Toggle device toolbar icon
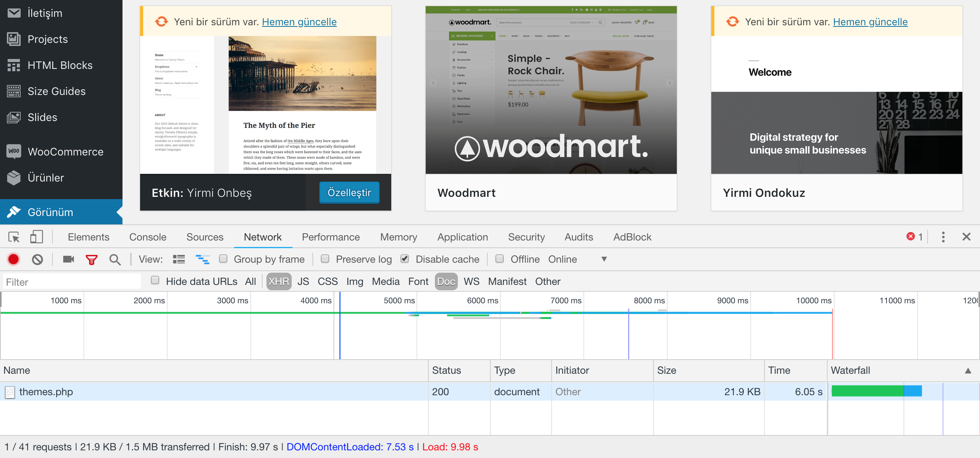980x458 pixels. [36, 237]
